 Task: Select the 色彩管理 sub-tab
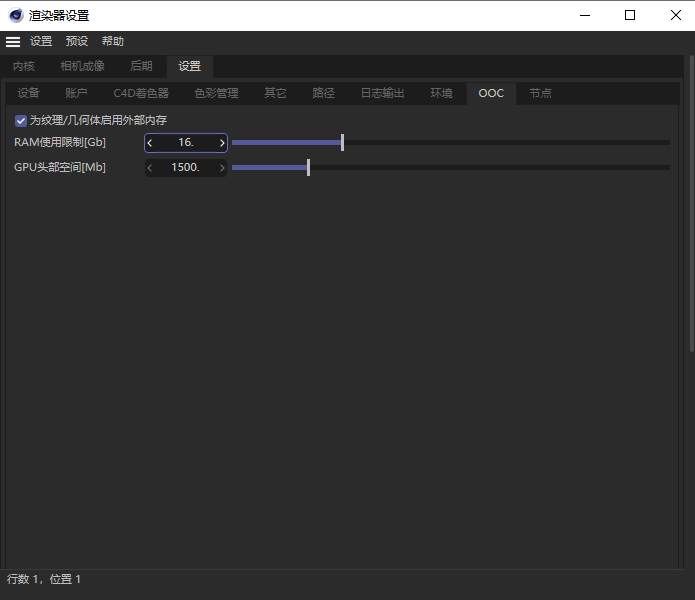click(216, 94)
